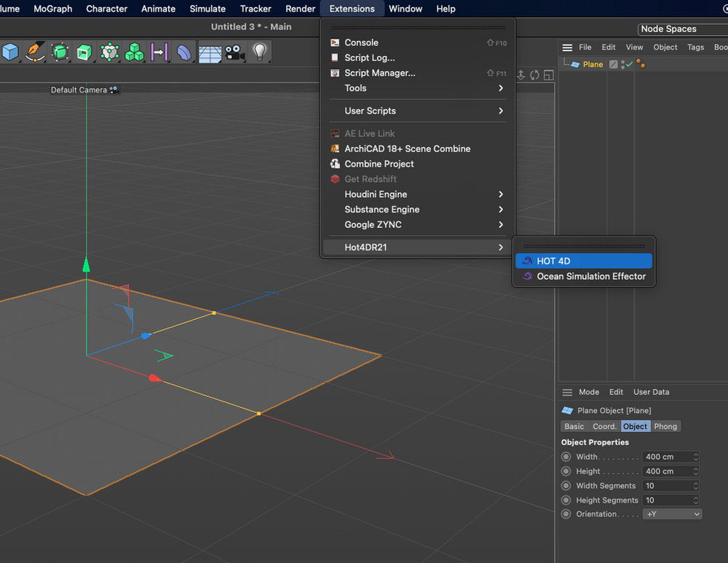Select Ocean Simulation Effector entry
This screenshot has width=728, height=563.
[590, 276]
